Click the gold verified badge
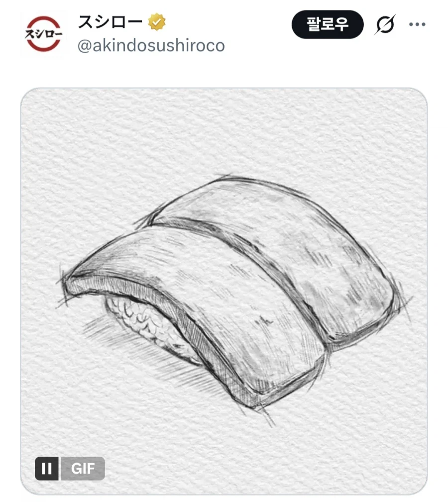The image size is (448, 502). pyautogui.click(x=157, y=22)
